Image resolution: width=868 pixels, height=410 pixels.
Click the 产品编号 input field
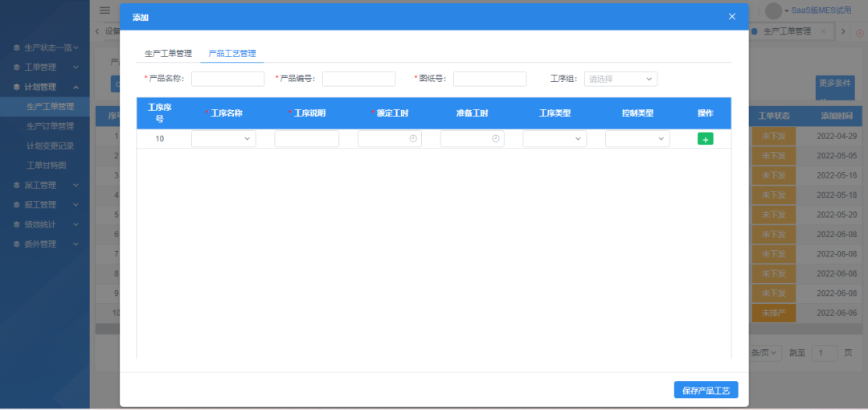click(x=358, y=79)
